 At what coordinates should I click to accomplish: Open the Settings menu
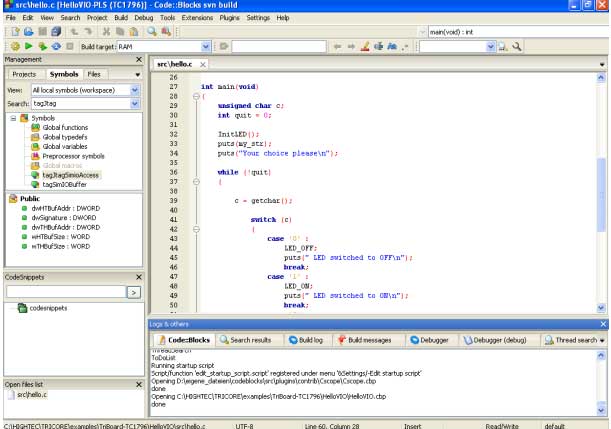258,18
